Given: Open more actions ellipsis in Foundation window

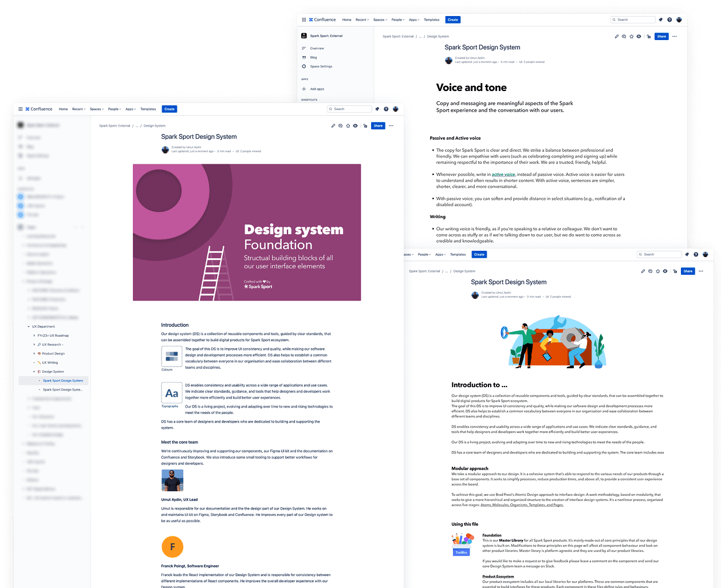Looking at the screenshot, I should [391, 126].
